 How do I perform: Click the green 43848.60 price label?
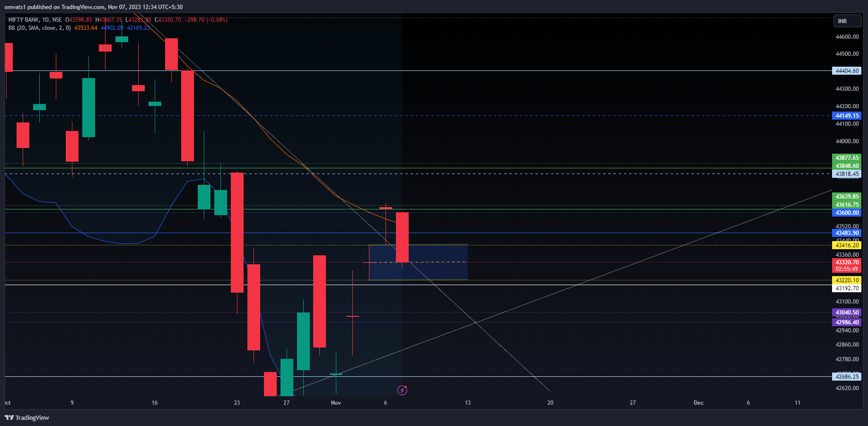[x=847, y=166]
